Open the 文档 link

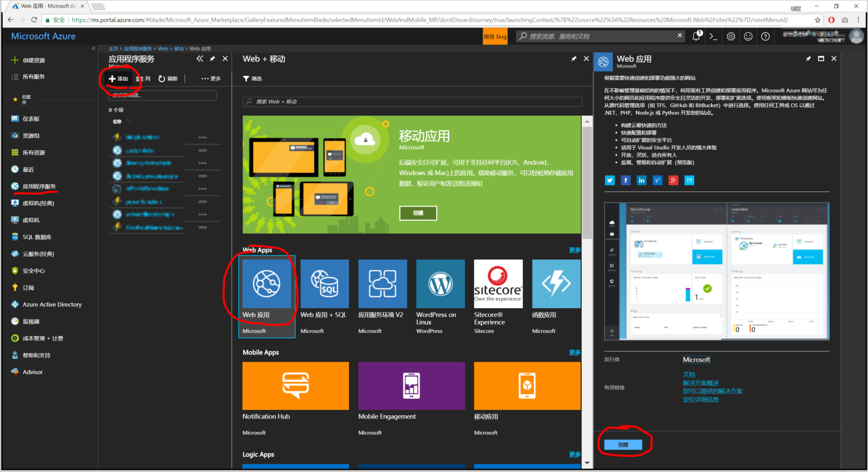tap(689, 374)
